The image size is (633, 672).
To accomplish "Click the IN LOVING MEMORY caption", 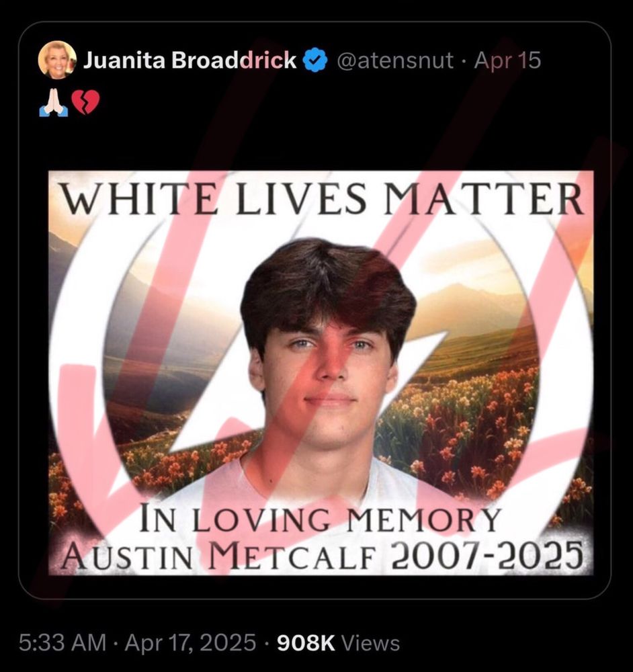I will [321, 519].
